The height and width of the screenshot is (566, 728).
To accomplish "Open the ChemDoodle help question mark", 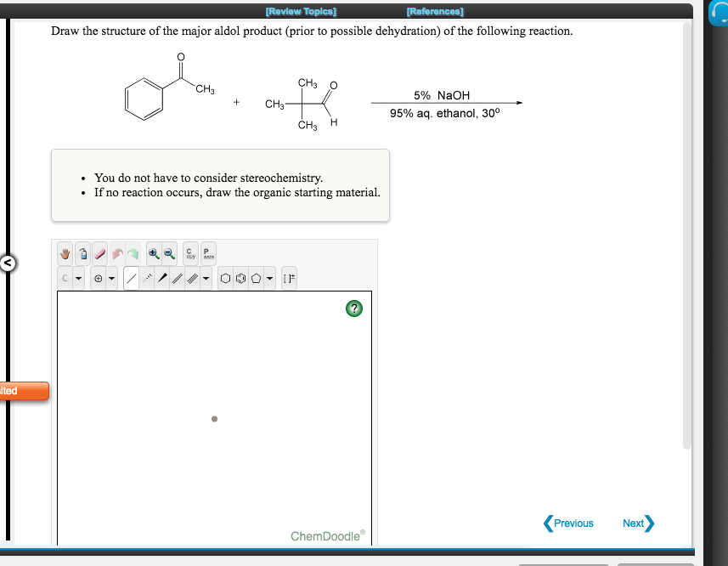I will [354, 308].
